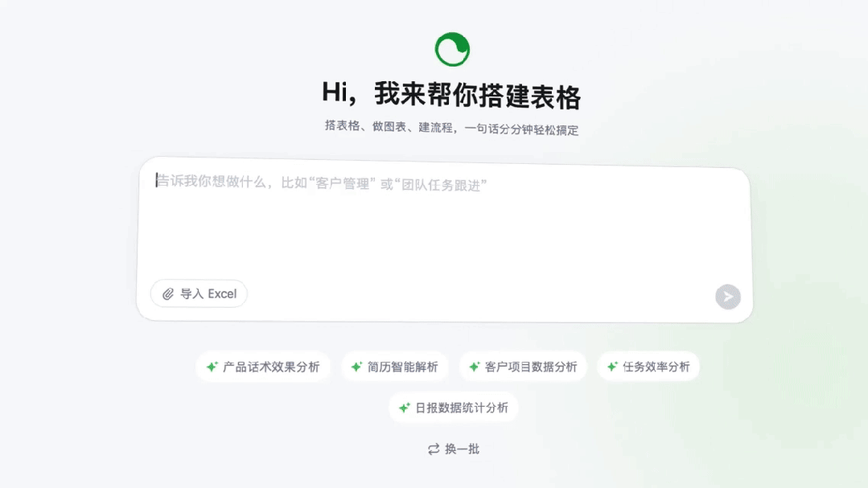The image size is (868, 488).
Task: Click the sparkle icon on 产品话术效果分析
Action: [x=212, y=367]
